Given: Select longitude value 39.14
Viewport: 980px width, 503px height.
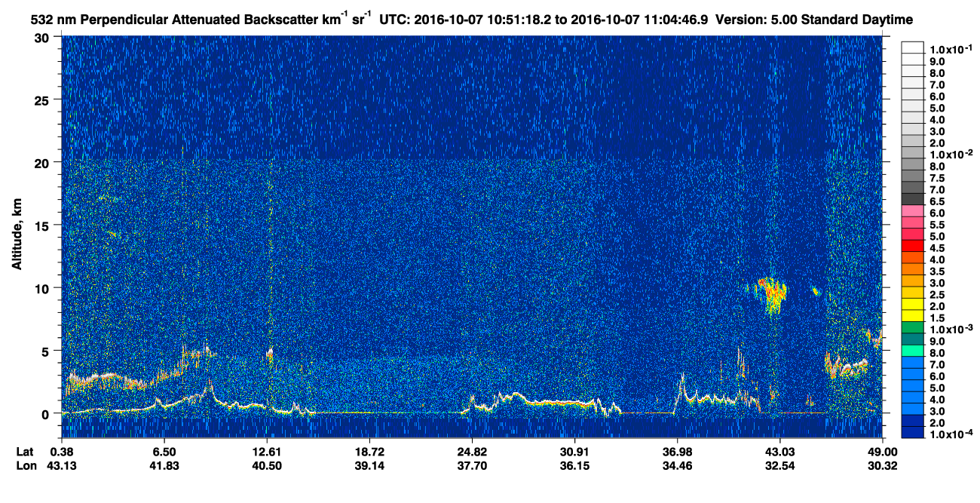Looking at the screenshot, I should click(x=369, y=465).
